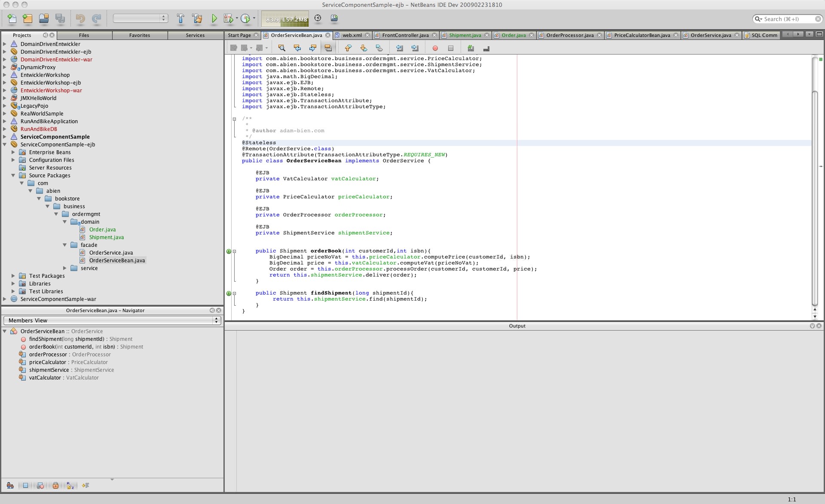Click the Shift Line Right icon
This screenshot has height=504, width=825.
(415, 48)
